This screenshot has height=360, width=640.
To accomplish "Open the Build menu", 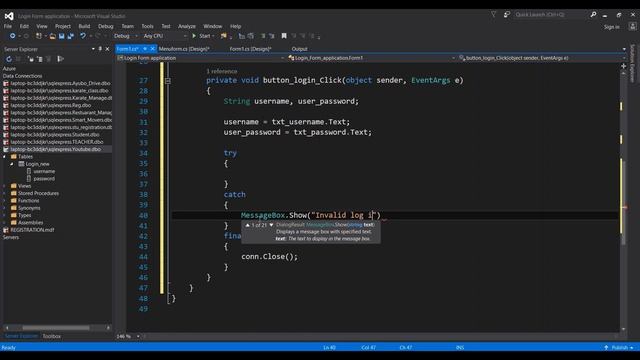I will click(84, 26).
